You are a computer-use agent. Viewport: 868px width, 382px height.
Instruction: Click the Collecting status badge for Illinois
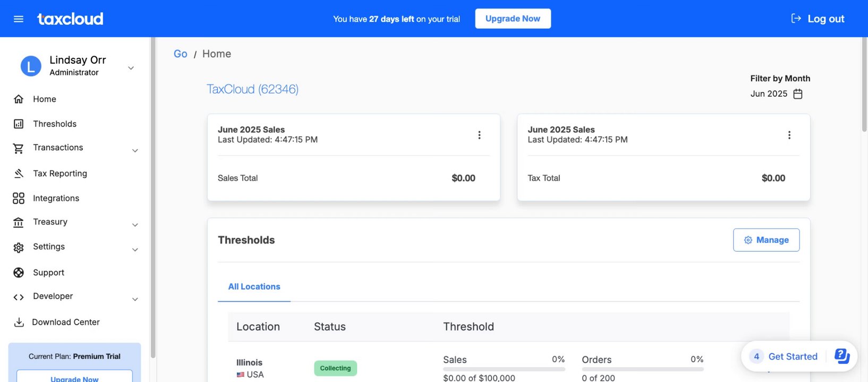tap(335, 368)
